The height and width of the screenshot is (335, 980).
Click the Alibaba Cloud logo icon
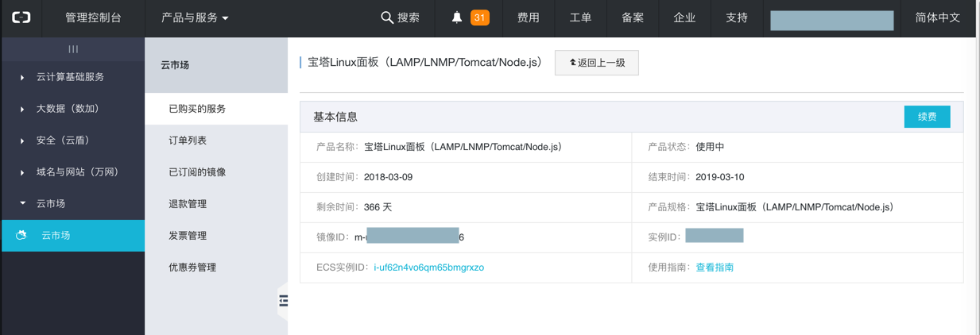[21, 17]
